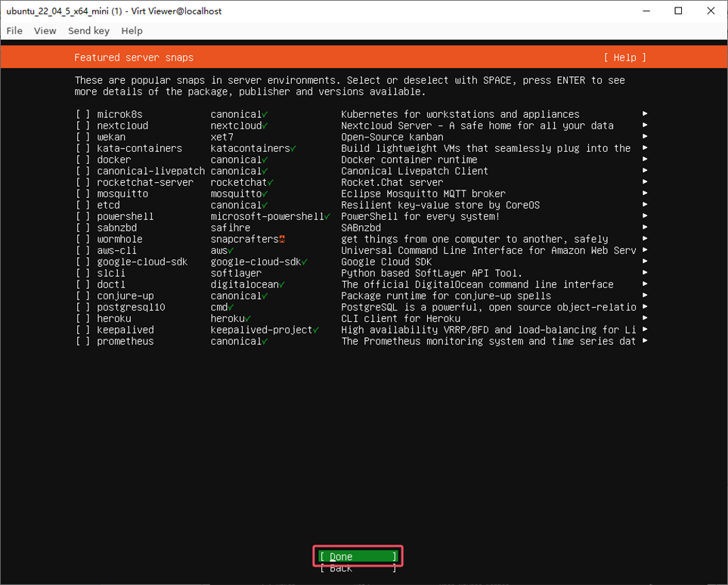This screenshot has width=728, height=585.
Task: Enable the aws-cli snap checkbox
Action: (82, 251)
